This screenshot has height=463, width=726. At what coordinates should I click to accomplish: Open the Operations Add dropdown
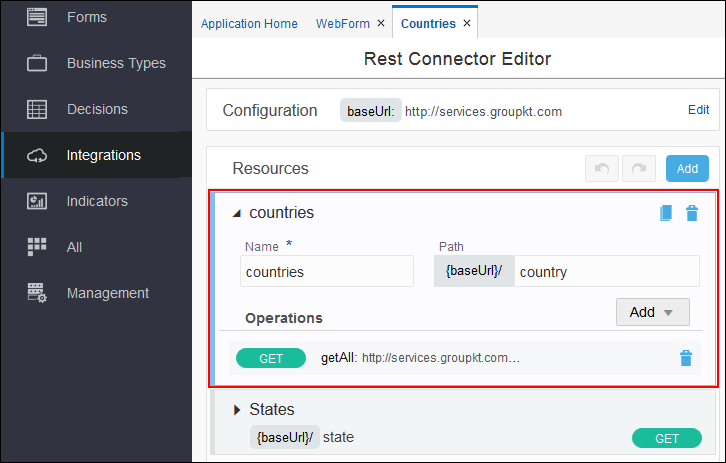[x=652, y=312]
